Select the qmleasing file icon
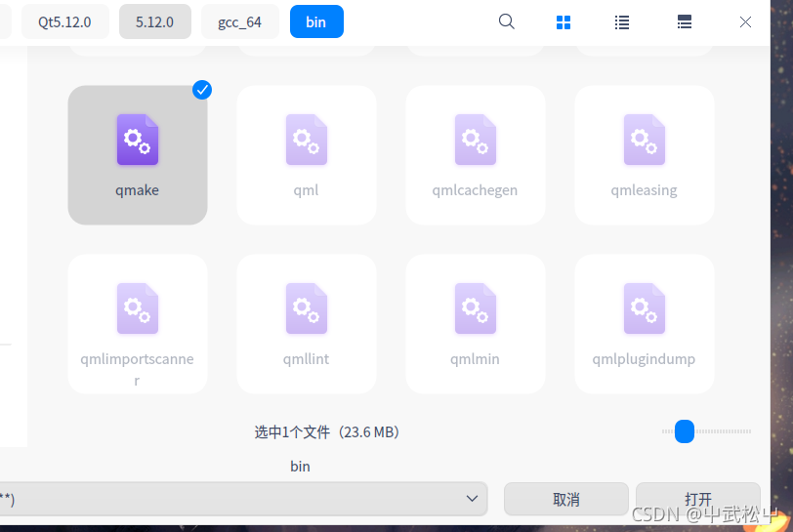The image size is (793, 532). pyautogui.click(x=645, y=140)
